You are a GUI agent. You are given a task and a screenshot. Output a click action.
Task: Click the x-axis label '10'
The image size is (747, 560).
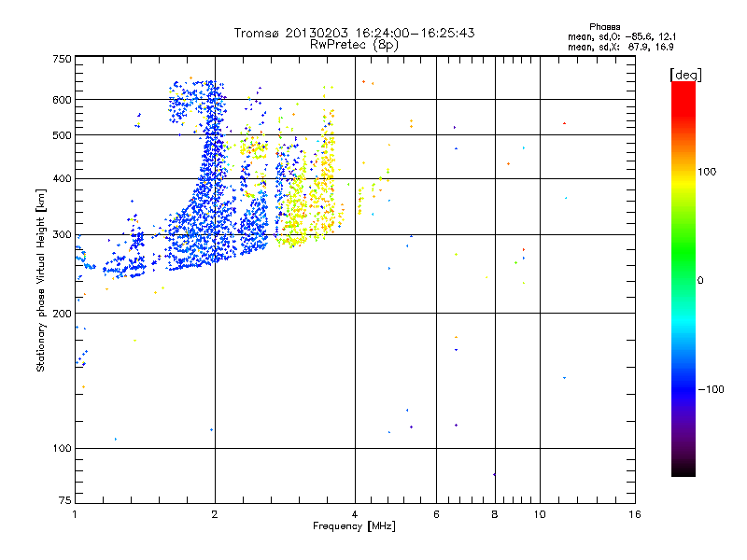540,514
